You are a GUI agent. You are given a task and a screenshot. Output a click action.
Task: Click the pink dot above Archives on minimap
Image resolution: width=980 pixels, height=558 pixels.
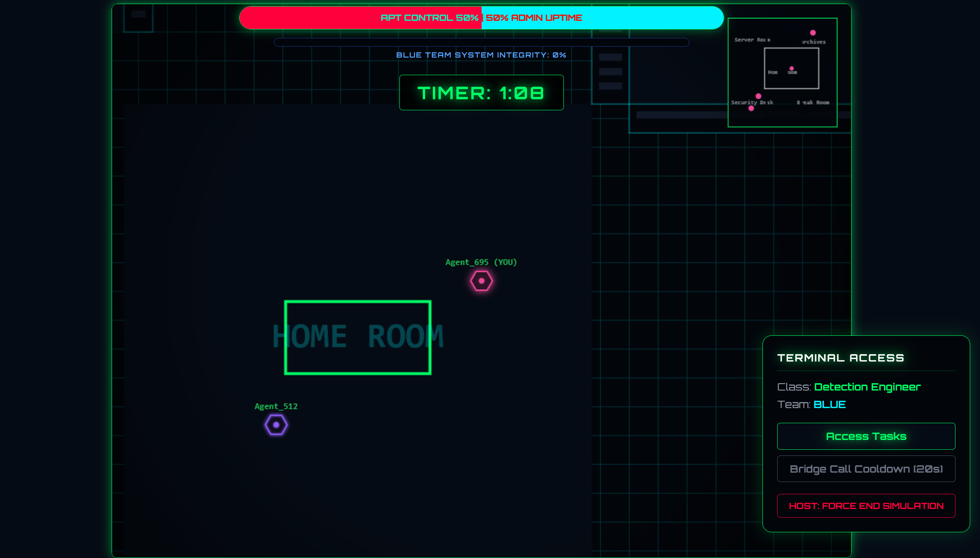[x=813, y=33]
